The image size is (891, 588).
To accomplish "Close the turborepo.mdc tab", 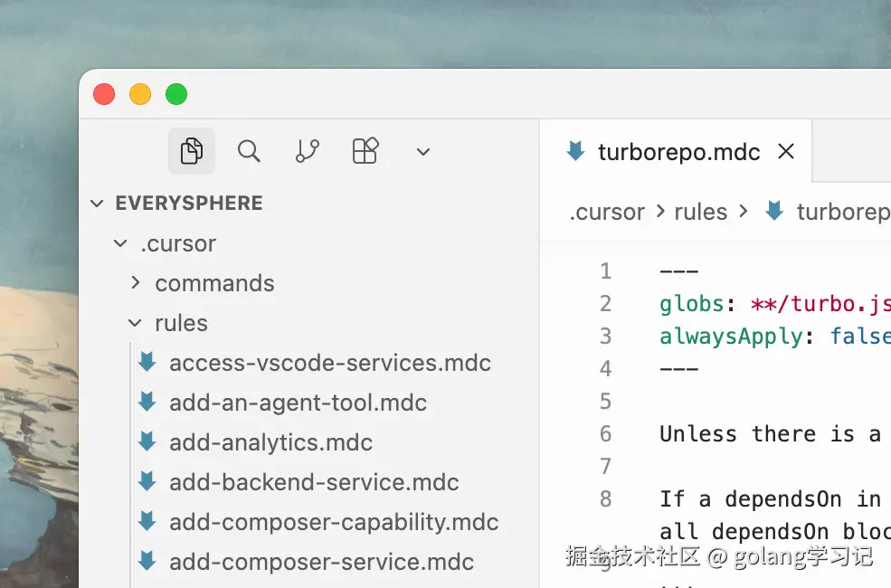I will 786,152.
